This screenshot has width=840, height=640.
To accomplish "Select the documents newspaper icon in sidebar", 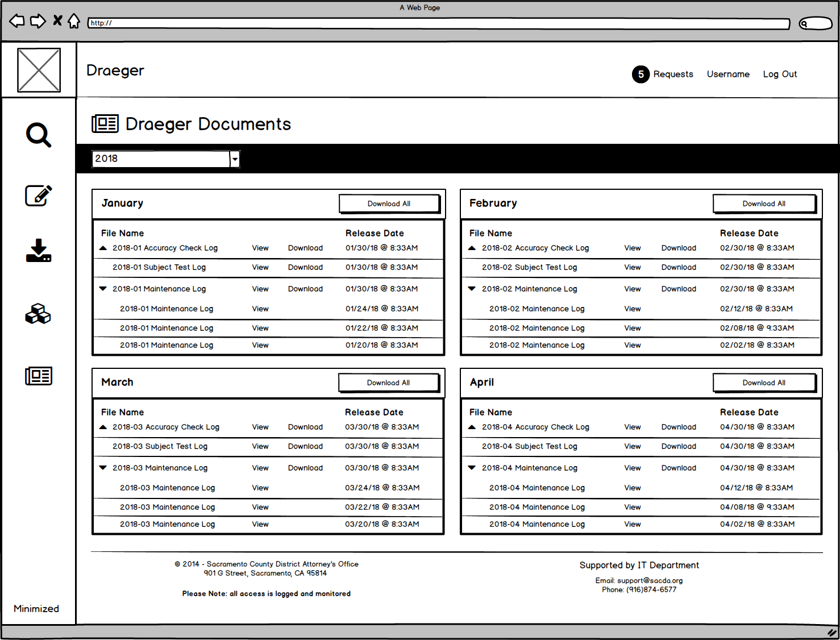I will tap(39, 376).
